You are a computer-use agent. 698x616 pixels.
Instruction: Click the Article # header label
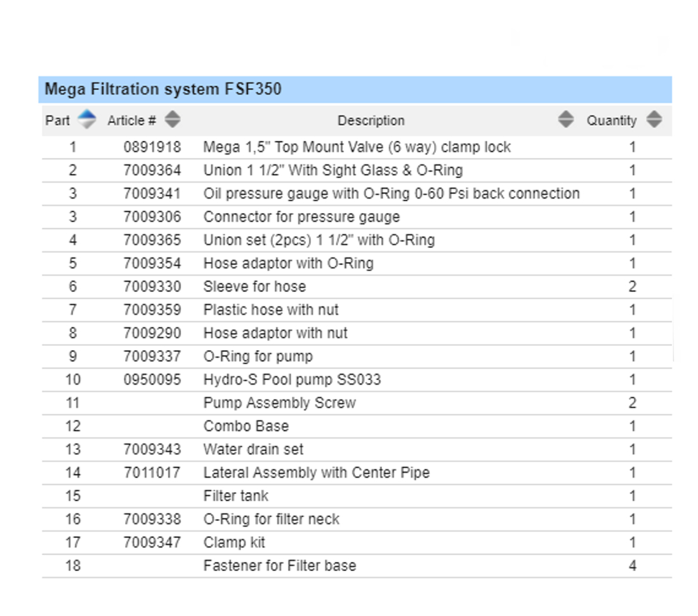coord(132,121)
